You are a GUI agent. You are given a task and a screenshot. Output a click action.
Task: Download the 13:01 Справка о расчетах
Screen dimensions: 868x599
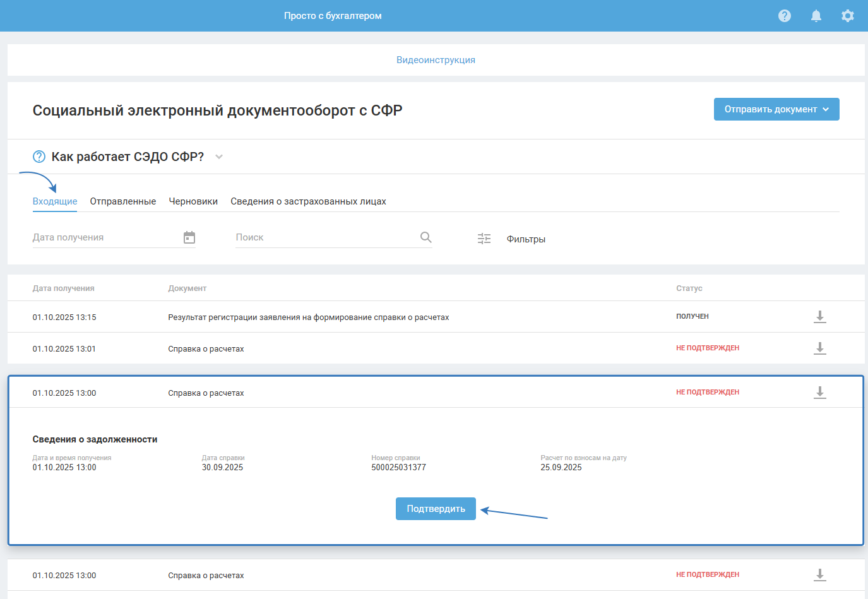[820, 348]
